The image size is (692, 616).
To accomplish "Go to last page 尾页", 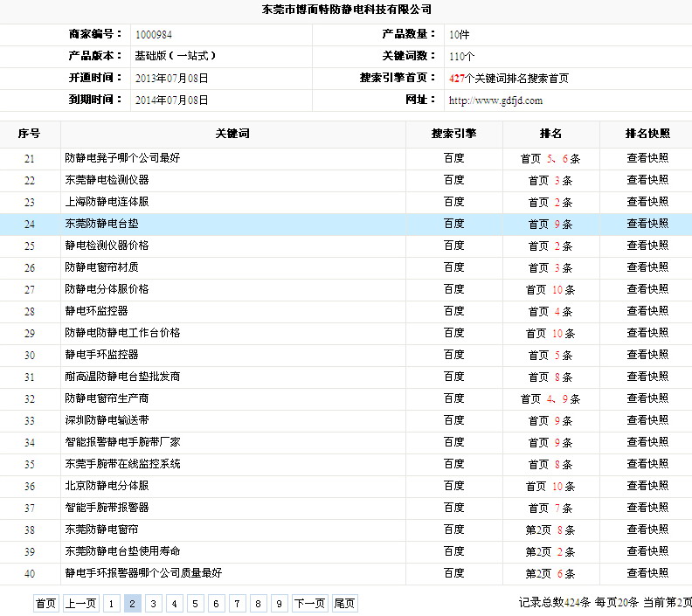I will 344,603.
